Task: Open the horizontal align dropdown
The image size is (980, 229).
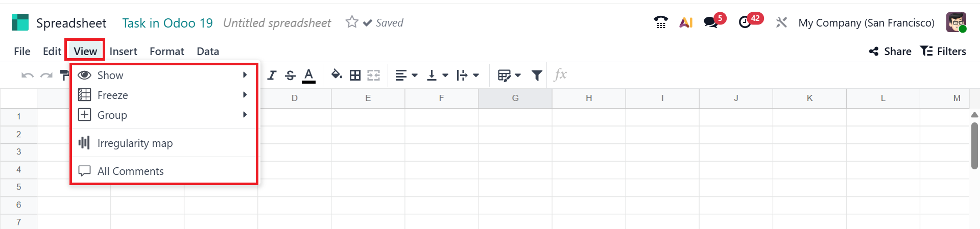Action: (406, 75)
